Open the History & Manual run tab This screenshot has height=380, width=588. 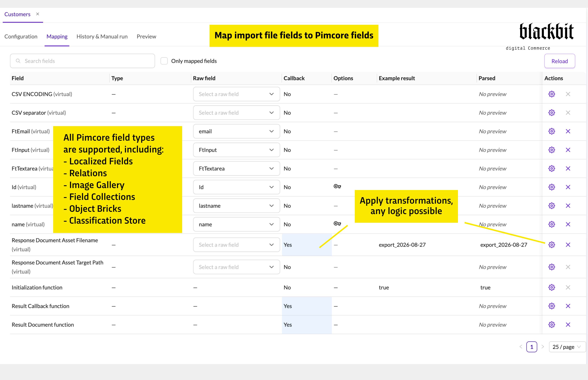click(x=102, y=36)
